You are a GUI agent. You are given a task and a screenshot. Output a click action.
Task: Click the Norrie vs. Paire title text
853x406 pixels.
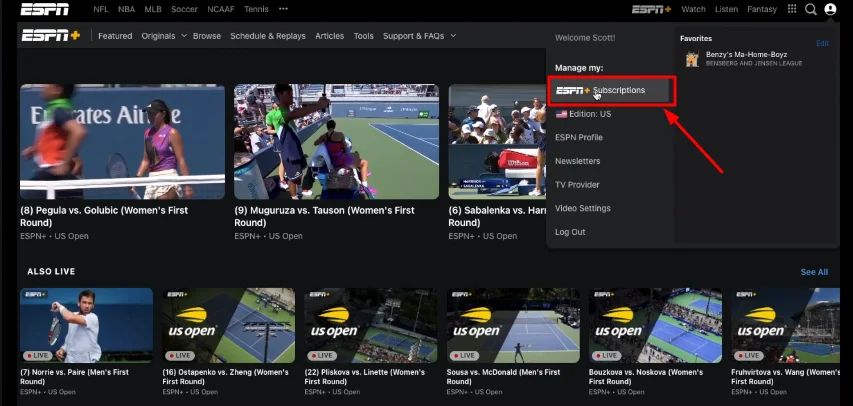[75, 377]
